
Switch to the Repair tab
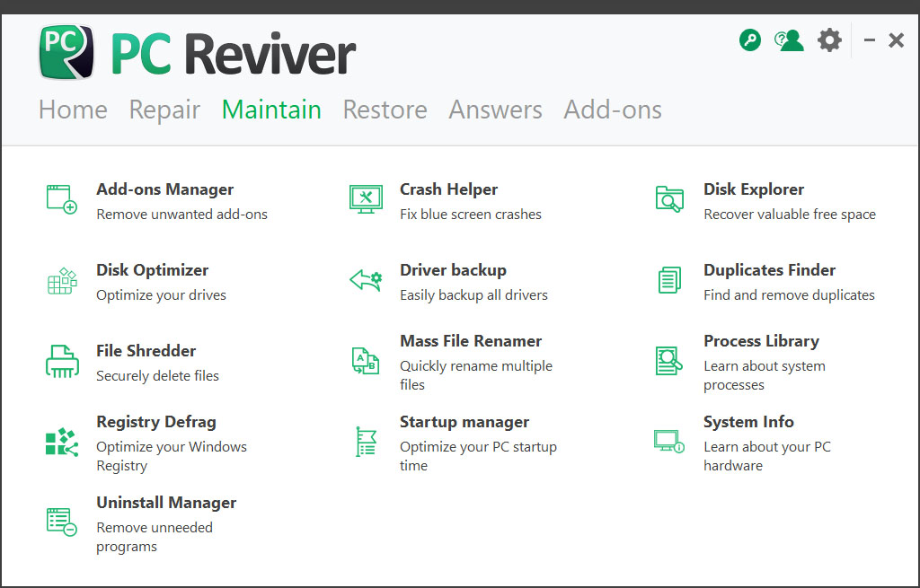[164, 110]
